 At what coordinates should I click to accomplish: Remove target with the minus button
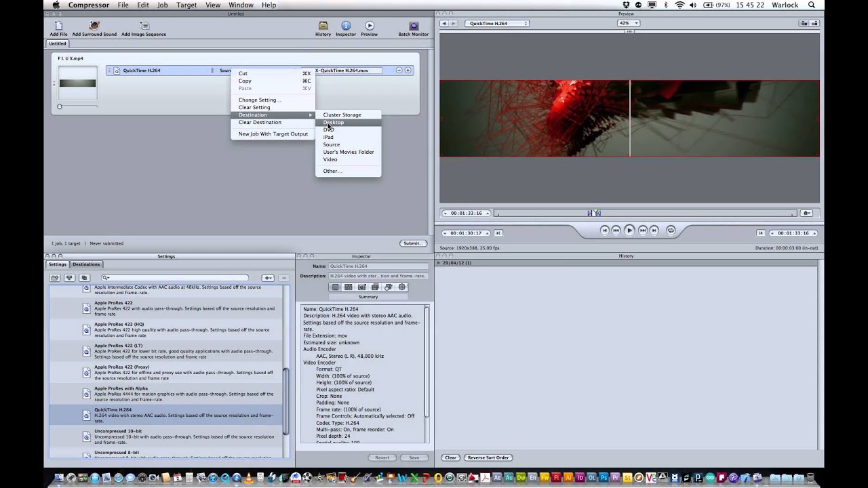[399, 70]
